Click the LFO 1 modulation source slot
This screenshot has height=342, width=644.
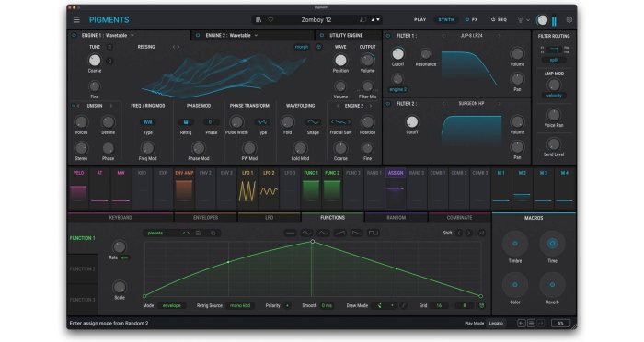(x=247, y=188)
